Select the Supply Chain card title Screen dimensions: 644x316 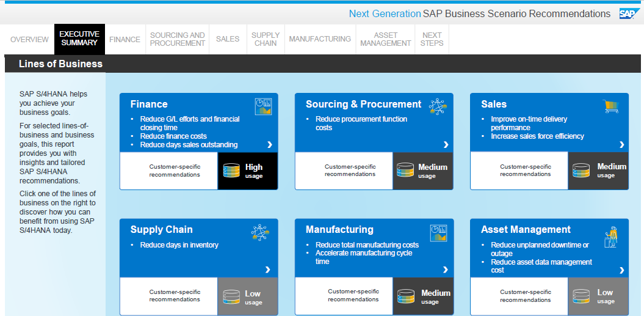tap(161, 230)
